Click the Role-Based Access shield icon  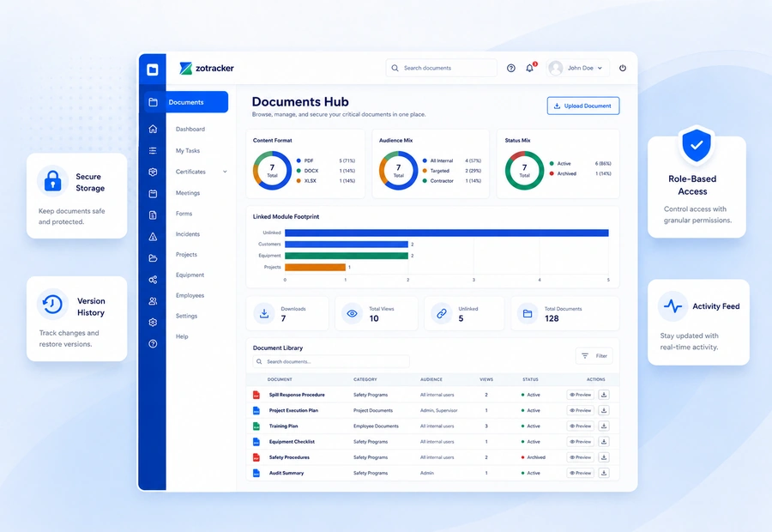[x=697, y=145]
